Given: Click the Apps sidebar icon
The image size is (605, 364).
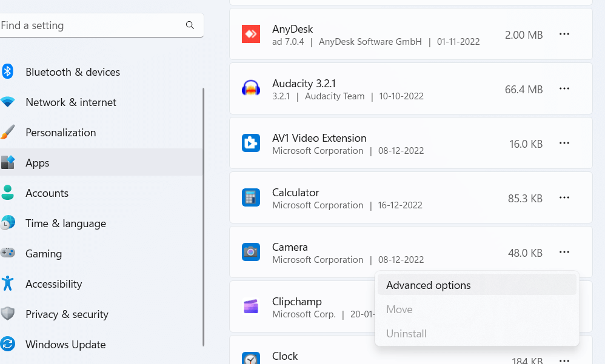Looking at the screenshot, I should 8,162.
